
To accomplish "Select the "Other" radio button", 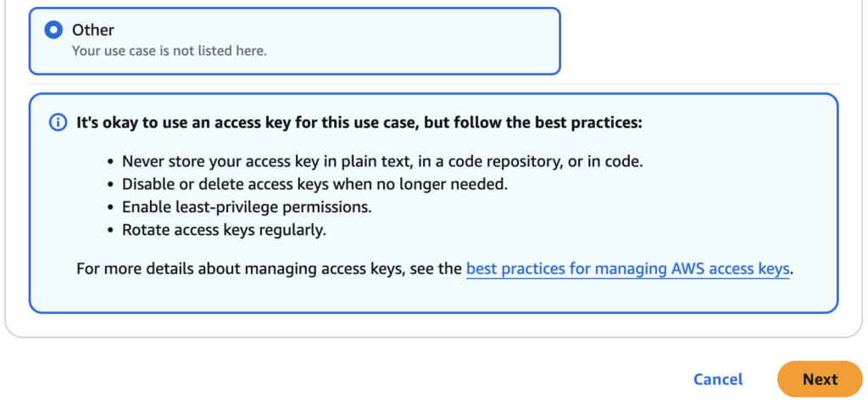I will tap(54, 31).
